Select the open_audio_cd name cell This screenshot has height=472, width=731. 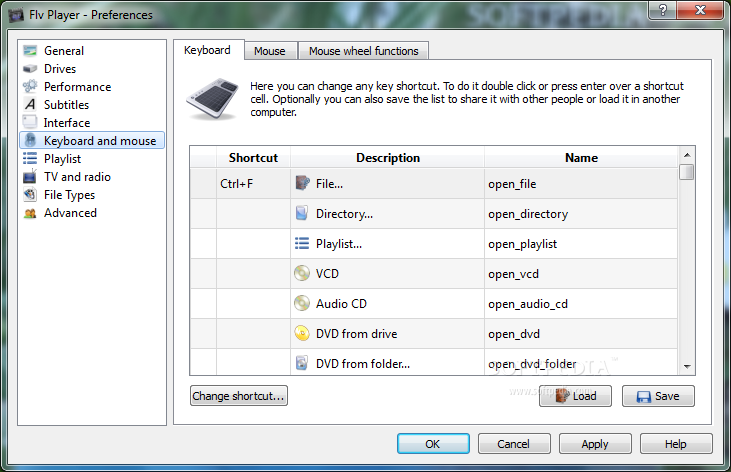pos(581,304)
